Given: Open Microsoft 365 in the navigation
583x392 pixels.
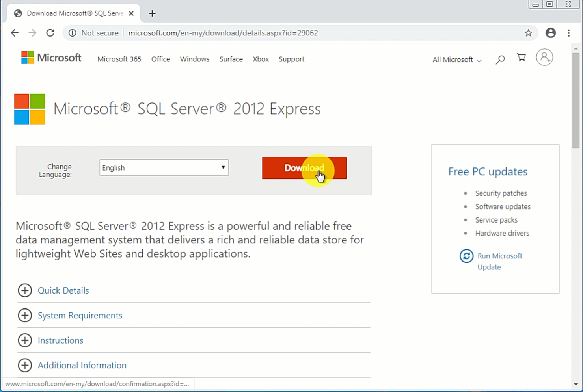Looking at the screenshot, I should 119,59.
